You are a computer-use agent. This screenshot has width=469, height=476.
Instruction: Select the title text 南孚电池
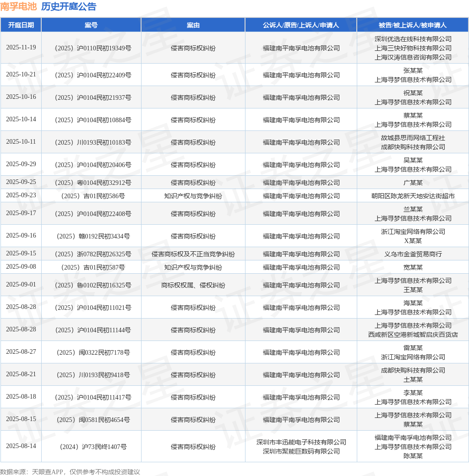[18, 6]
